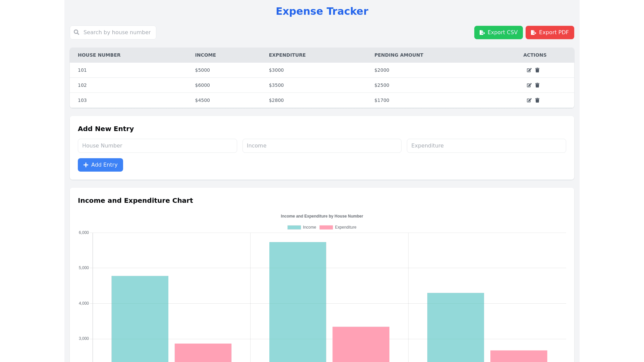Click the search magnifier icon

(x=76, y=32)
